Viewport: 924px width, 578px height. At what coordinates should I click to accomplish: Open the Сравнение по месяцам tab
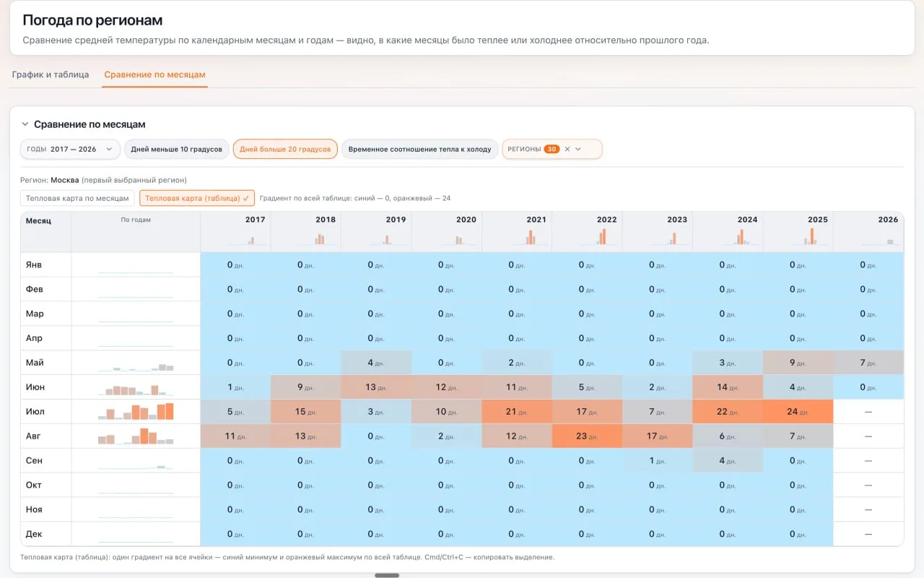click(x=154, y=74)
